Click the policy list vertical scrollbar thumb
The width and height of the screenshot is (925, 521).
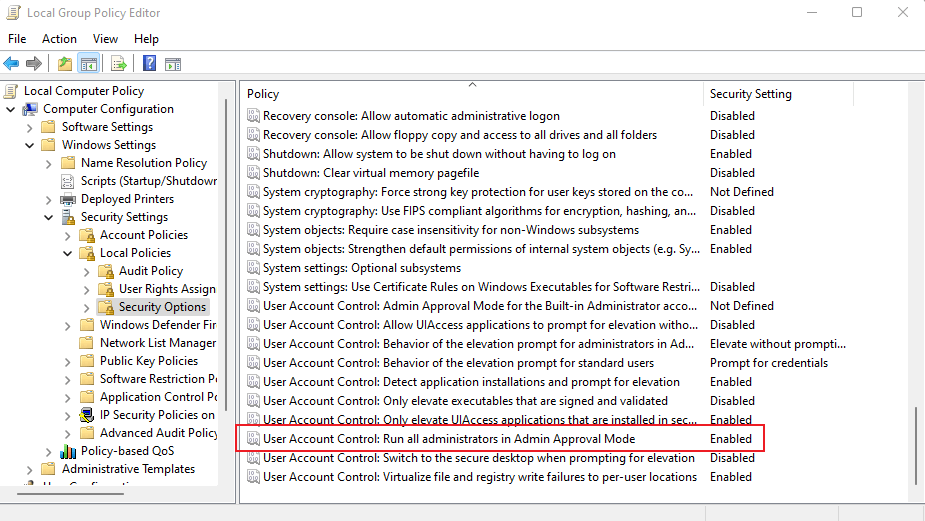pos(916,445)
